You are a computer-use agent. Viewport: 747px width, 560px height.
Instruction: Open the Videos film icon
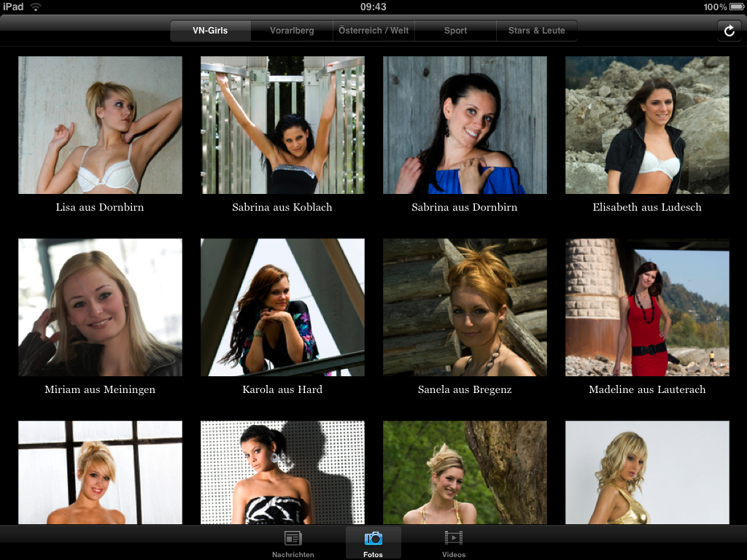point(453,539)
